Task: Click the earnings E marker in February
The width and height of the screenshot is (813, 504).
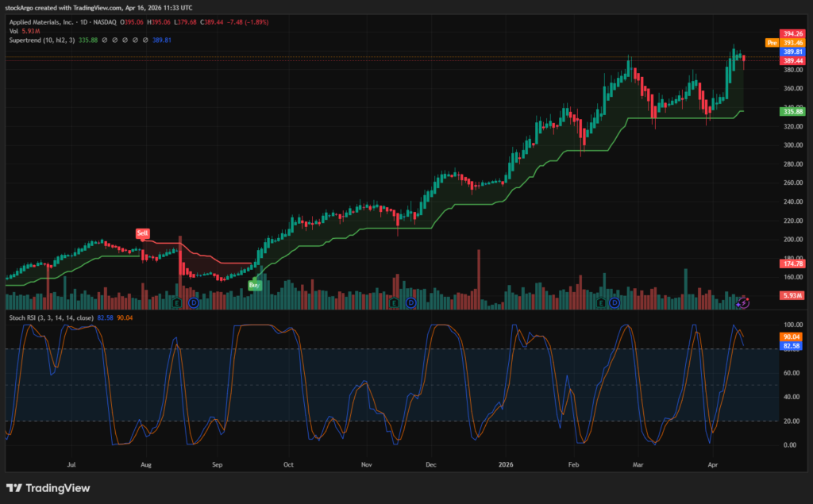Action: (601, 302)
